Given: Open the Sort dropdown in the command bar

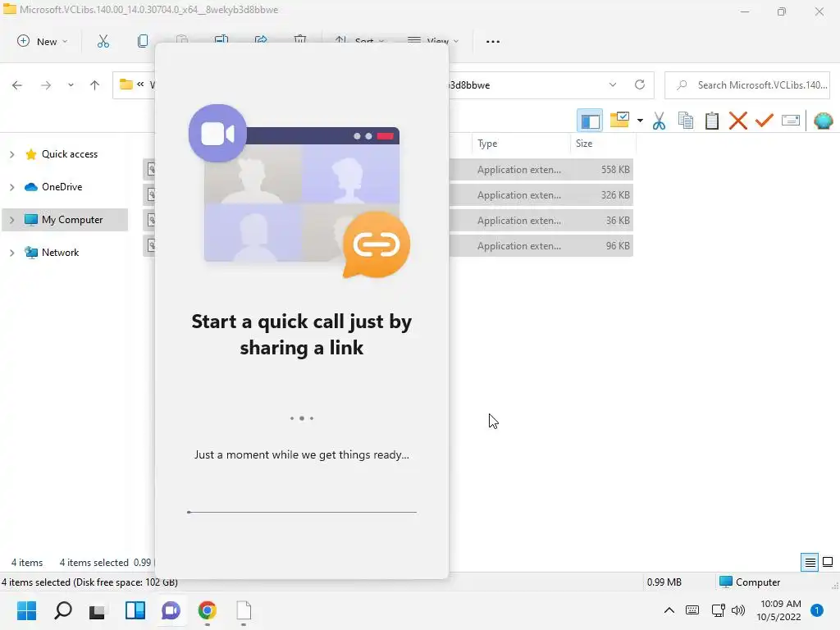Looking at the screenshot, I should pyautogui.click(x=359, y=41).
